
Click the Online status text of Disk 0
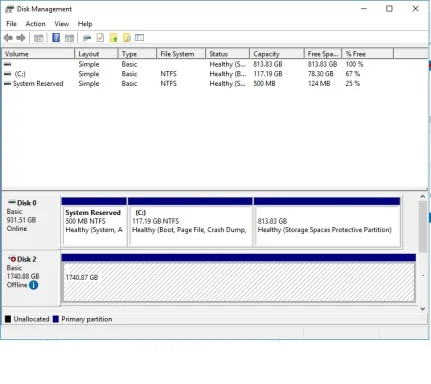tap(17, 229)
